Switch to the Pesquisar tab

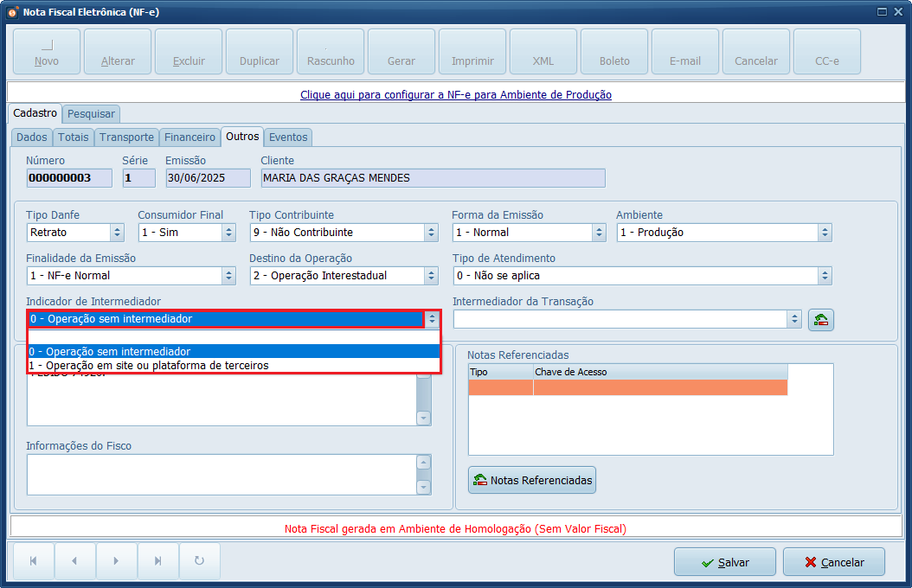(91, 114)
